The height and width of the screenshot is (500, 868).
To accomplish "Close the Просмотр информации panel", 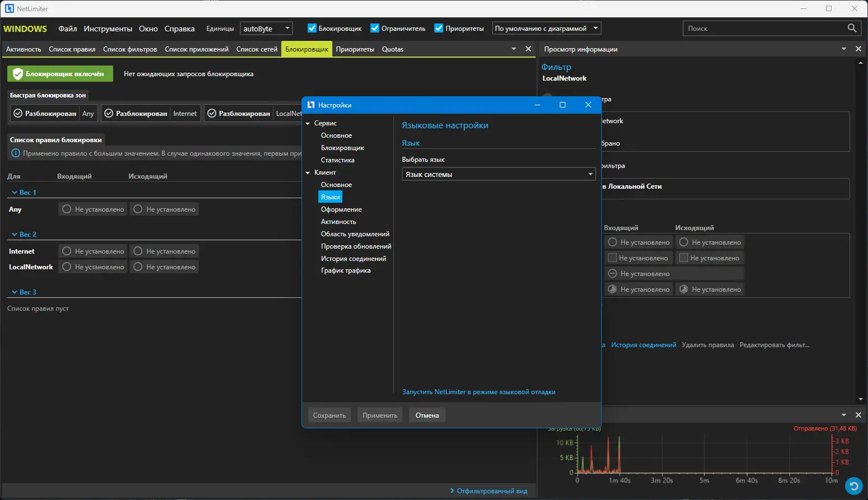I will click(858, 49).
